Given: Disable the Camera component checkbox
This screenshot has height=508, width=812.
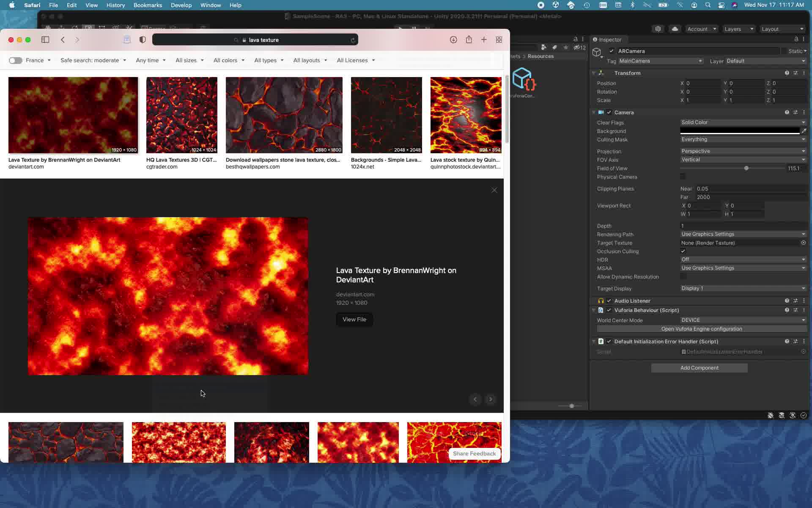Looking at the screenshot, I should tap(609, 113).
